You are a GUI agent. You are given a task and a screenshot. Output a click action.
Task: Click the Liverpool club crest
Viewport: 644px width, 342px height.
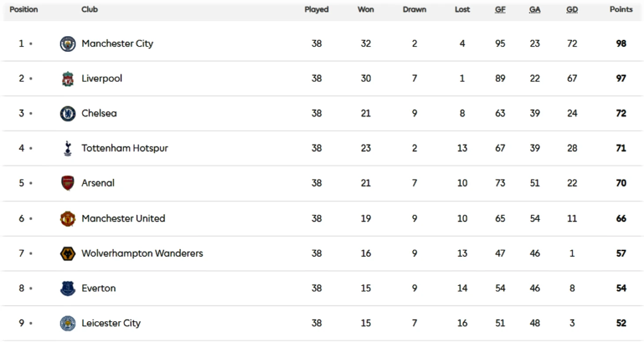click(67, 79)
